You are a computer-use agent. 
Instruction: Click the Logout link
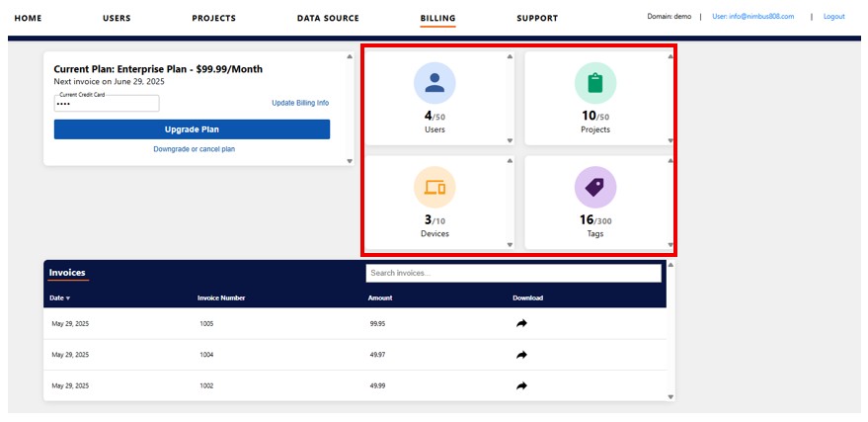(x=833, y=17)
